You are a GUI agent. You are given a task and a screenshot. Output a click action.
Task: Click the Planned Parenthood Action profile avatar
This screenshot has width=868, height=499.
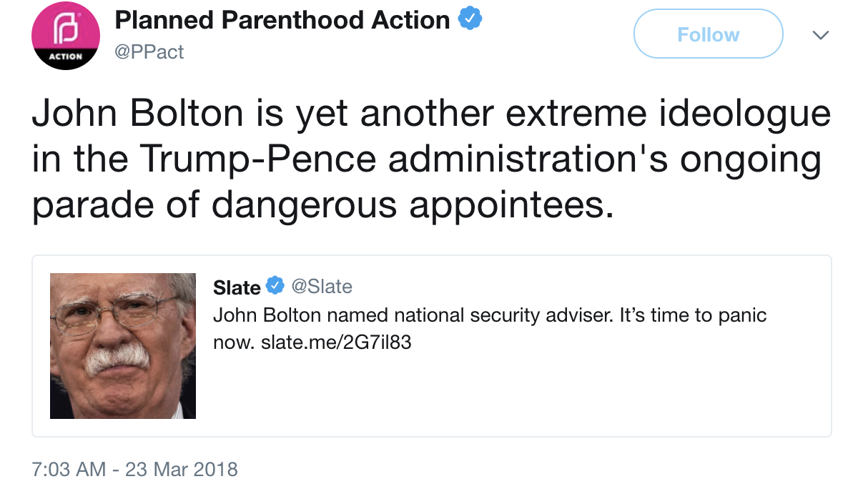pyautogui.click(x=66, y=36)
